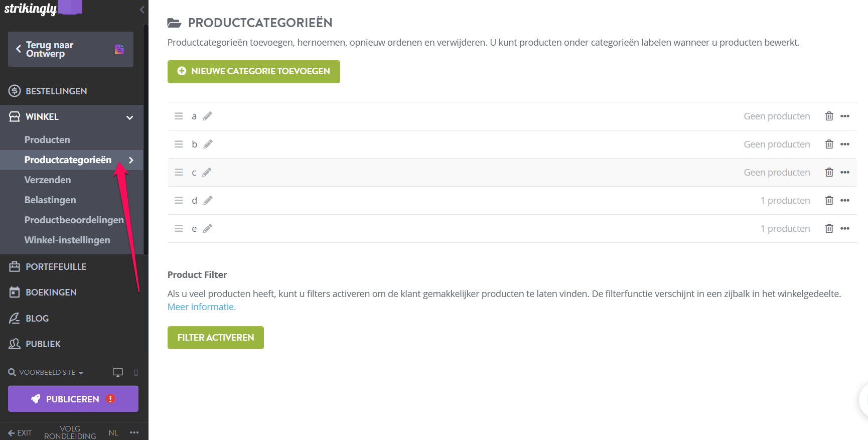Viewport: 868px width, 440px height.
Task: Click the PUBLICEREN button
Action: (x=73, y=399)
